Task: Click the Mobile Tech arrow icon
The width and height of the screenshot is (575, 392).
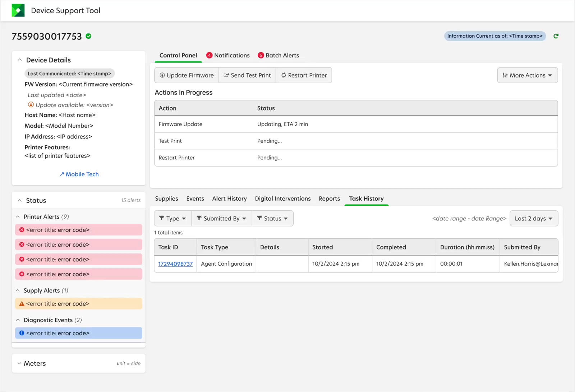Action: click(x=61, y=174)
